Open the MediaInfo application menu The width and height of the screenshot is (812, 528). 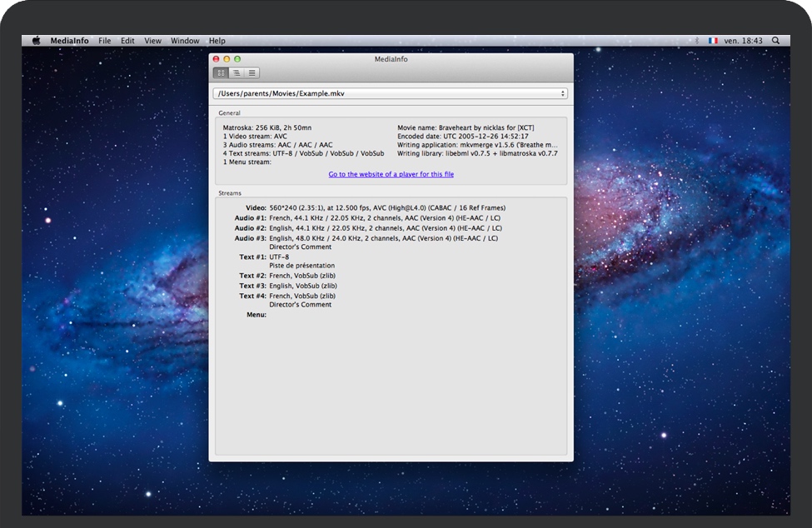tap(70, 41)
